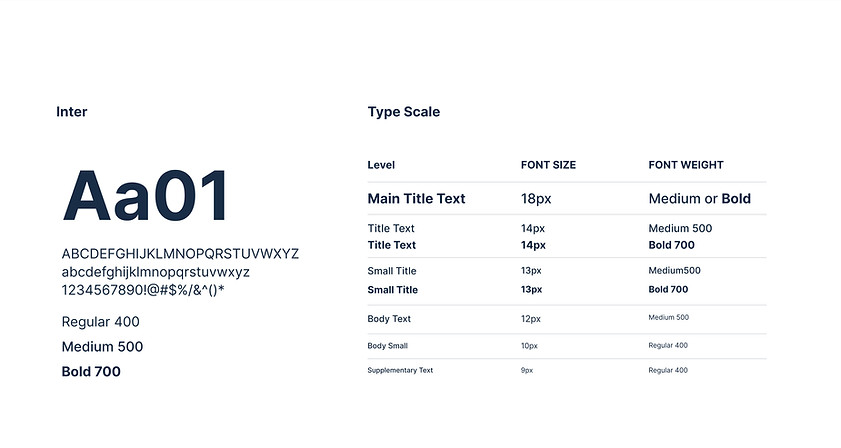This screenshot has height=448, width=841.
Task: Click the numbers and symbols line
Action: pos(143,290)
